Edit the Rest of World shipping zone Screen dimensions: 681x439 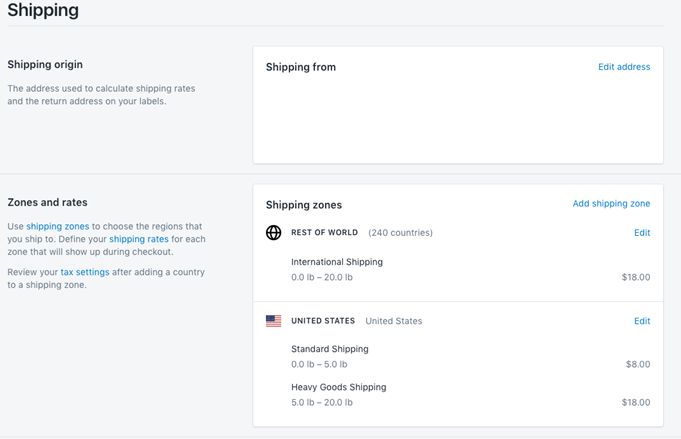coord(642,233)
